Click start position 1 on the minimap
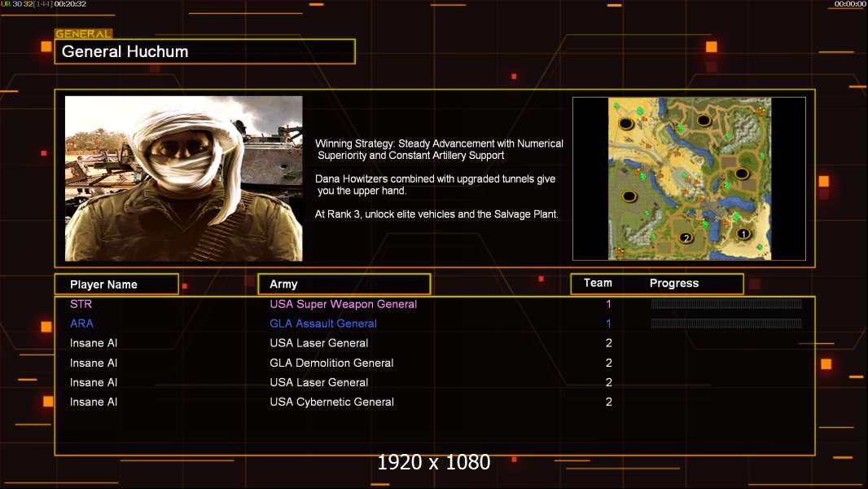 (x=743, y=234)
